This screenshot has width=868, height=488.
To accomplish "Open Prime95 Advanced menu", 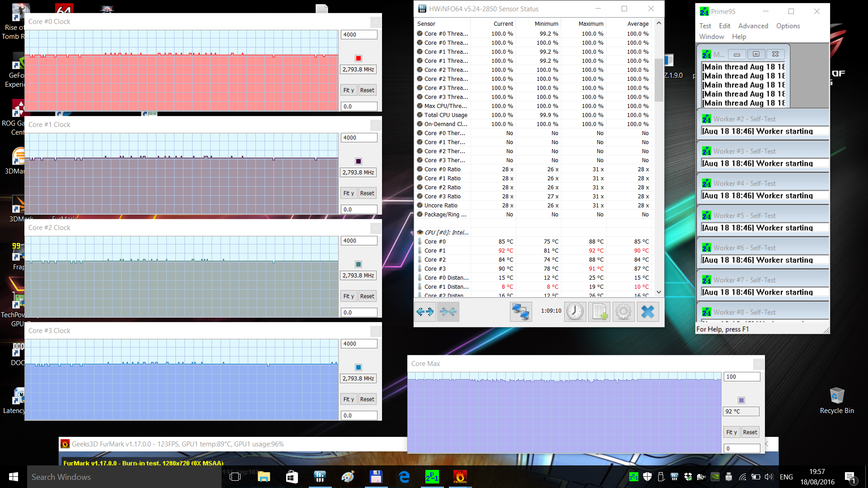I will (753, 26).
